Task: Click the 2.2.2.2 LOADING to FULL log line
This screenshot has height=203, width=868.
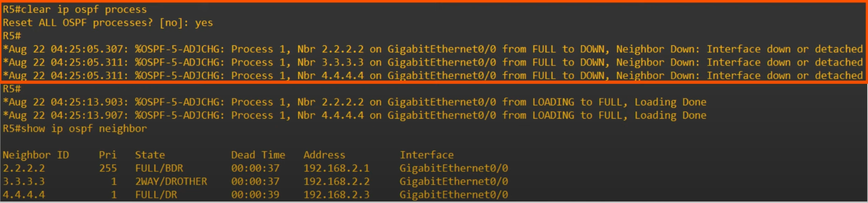Action: tap(354, 102)
